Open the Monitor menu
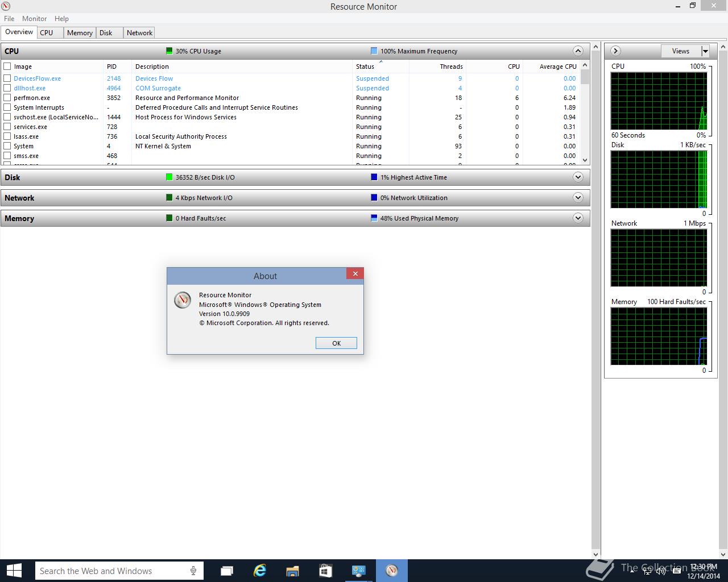Screen dimensions: 728x582 (x=34, y=19)
